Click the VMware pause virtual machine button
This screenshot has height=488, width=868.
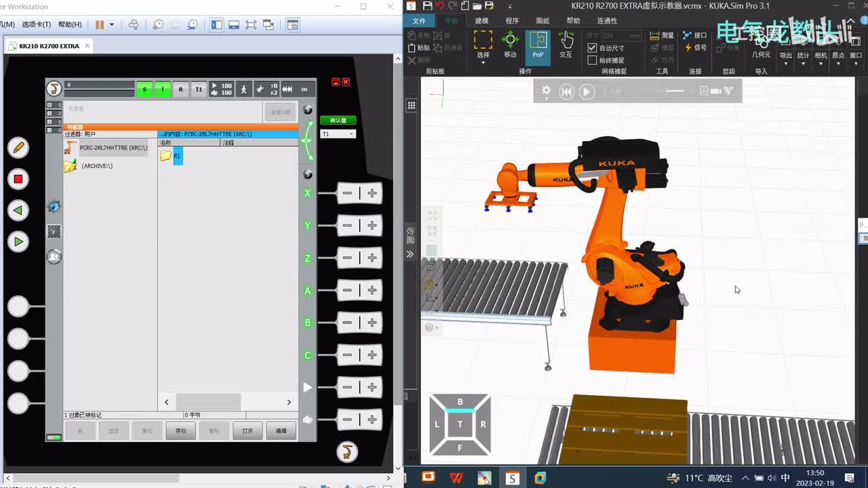coord(100,24)
